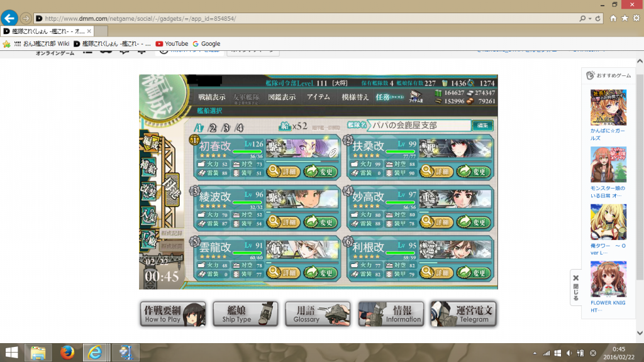Click the 編集 fleet name edit button
This screenshot has width=644, height=362.
[x=482, y=126]
